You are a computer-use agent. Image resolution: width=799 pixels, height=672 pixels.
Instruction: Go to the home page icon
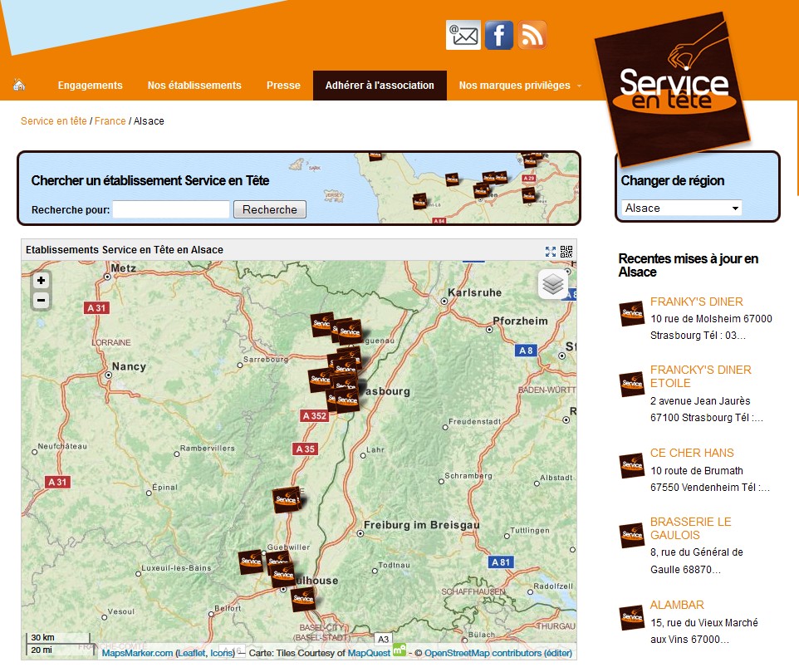pyautogui.click(x=19, y=85)
